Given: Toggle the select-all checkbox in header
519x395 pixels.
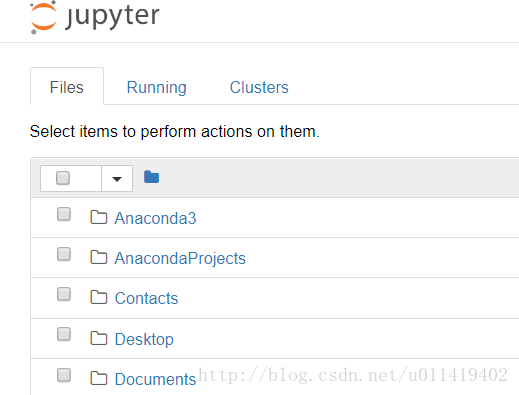Looking at the screenshot, I should click(x=63, y=178).
